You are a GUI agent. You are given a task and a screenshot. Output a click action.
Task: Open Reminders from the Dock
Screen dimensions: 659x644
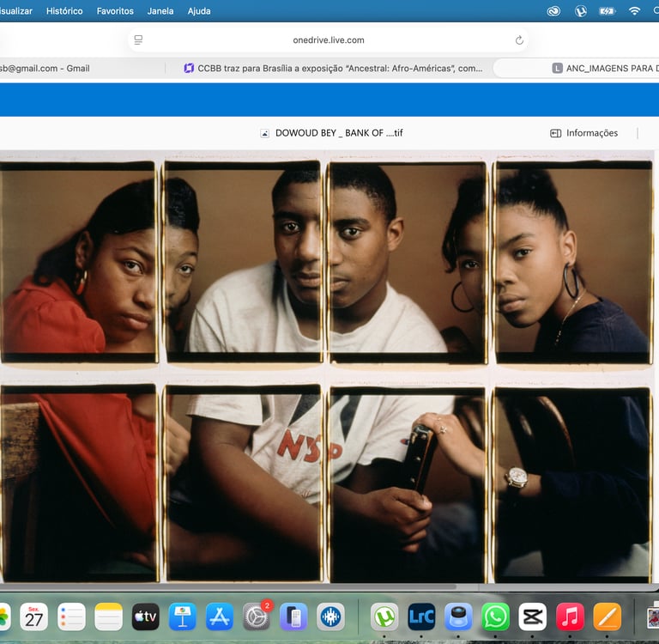pyautogui.click(x=71, y=617)
